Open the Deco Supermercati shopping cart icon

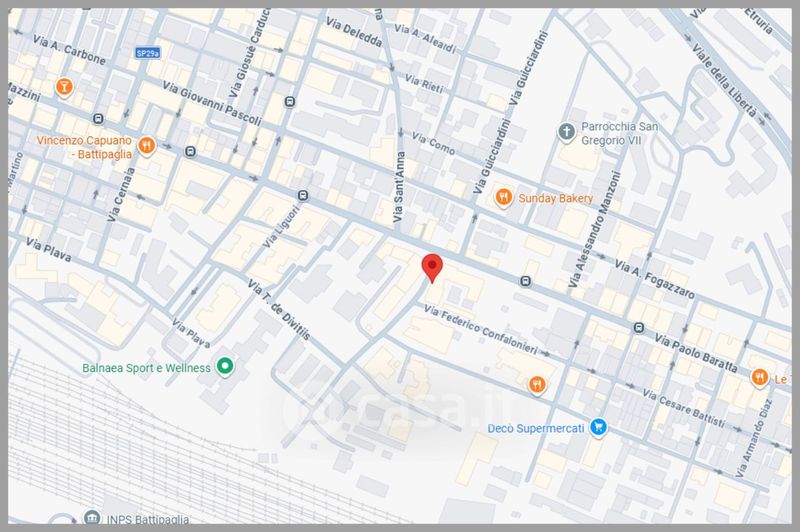point(598,428)
